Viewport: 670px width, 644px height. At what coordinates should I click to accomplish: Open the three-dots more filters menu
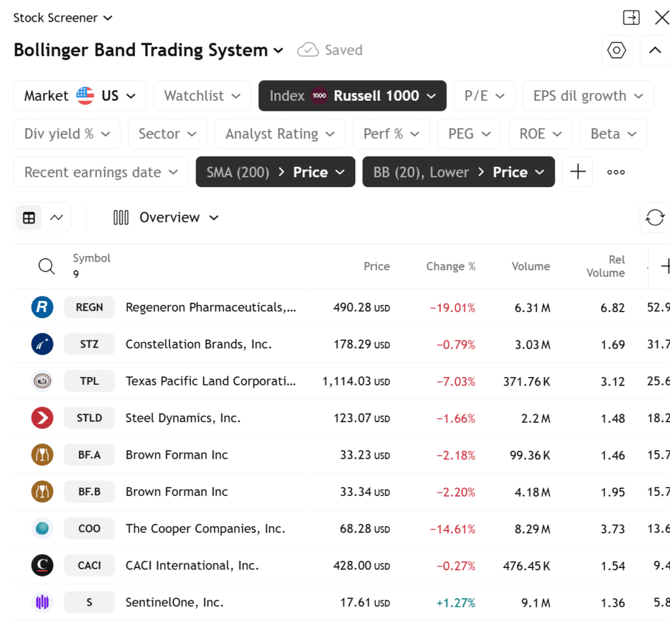tap(616, 172)
